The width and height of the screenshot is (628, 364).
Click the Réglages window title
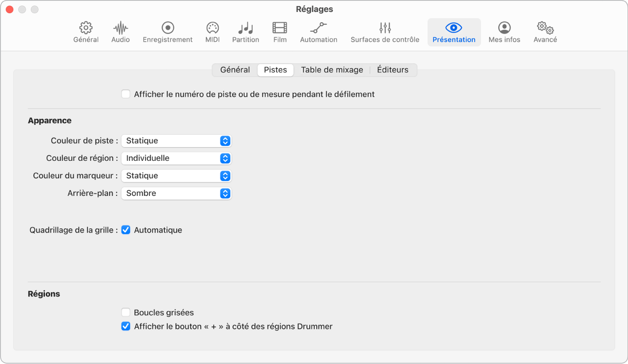tap(314, 9)
